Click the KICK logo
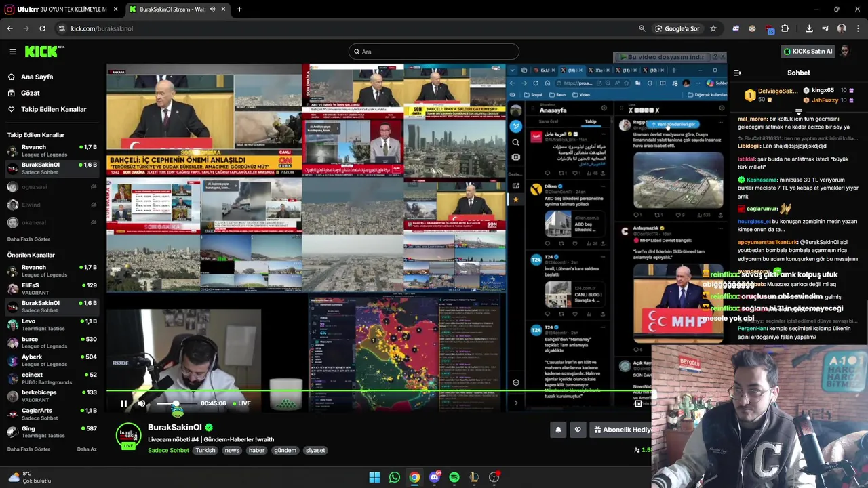The image size is (868, 488). click(x=44, y=52)
